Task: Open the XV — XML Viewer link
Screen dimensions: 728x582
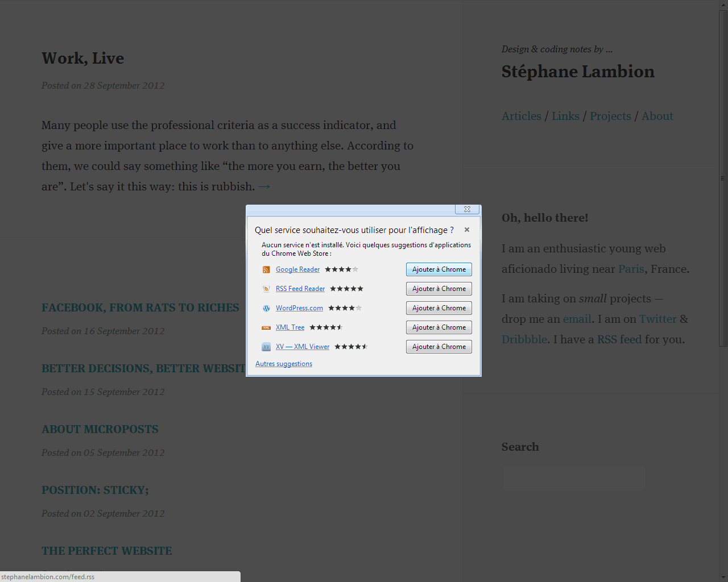Action: [x=303, y=347]
